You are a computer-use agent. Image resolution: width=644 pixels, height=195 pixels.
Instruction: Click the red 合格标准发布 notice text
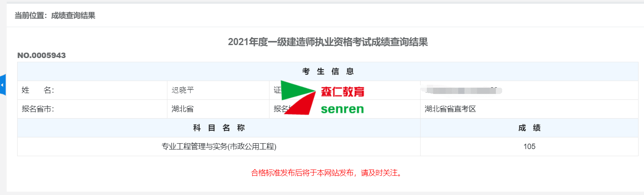[328, 172]
